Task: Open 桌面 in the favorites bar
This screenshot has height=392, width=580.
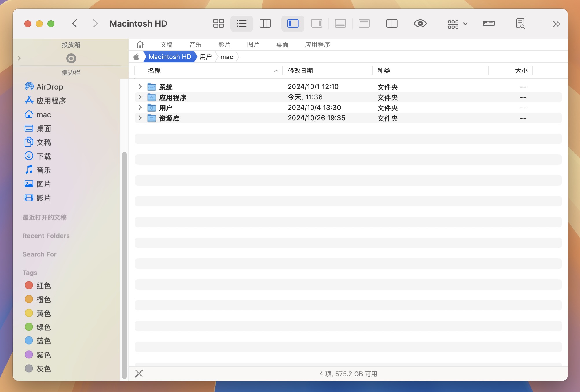Action: [x=282, y=45]
